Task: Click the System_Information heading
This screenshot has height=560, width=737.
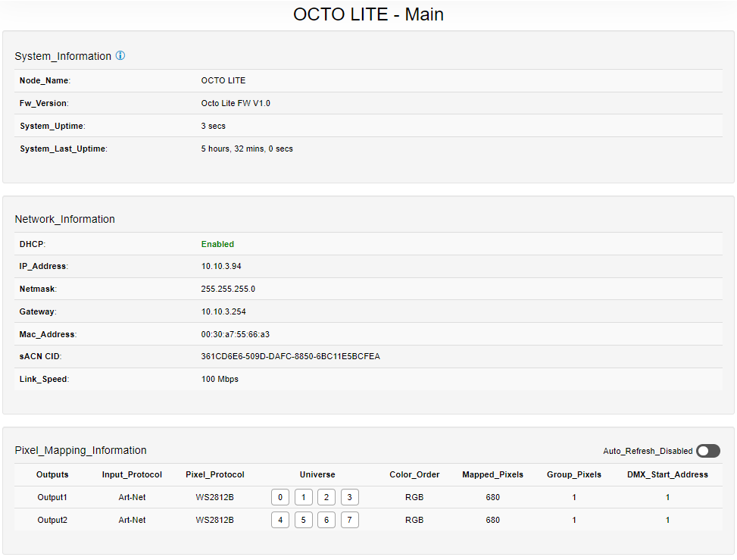Action: tap(63, 56)
